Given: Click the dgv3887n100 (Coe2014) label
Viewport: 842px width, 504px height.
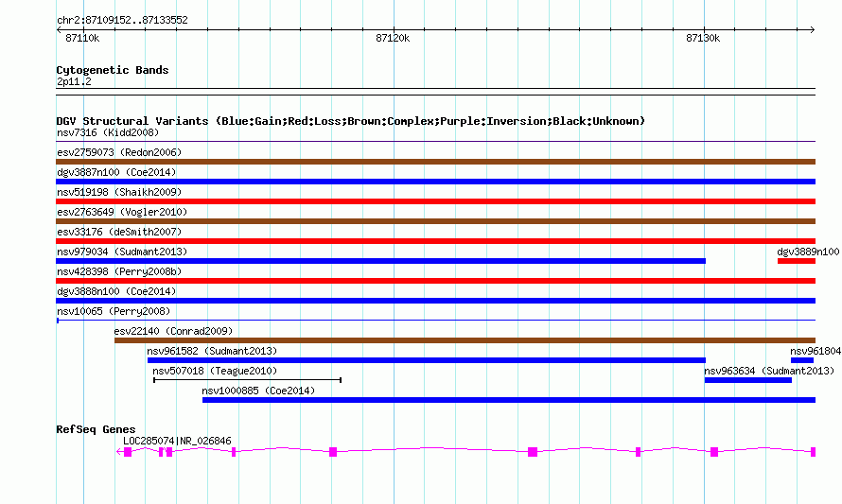Looking at the screenshot, I should point(116,172).
